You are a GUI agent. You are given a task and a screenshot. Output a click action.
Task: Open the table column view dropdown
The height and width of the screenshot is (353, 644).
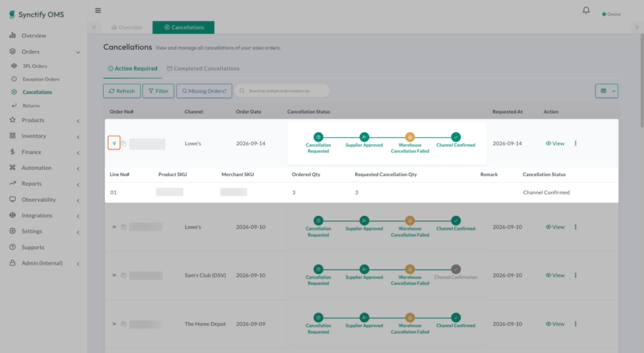click(607, 91)
